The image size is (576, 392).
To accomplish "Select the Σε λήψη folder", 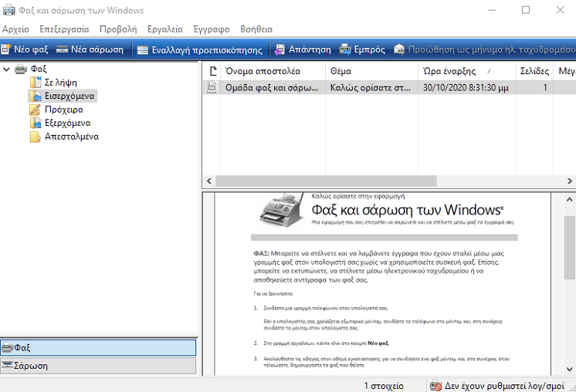I will (x=61, y=83).
